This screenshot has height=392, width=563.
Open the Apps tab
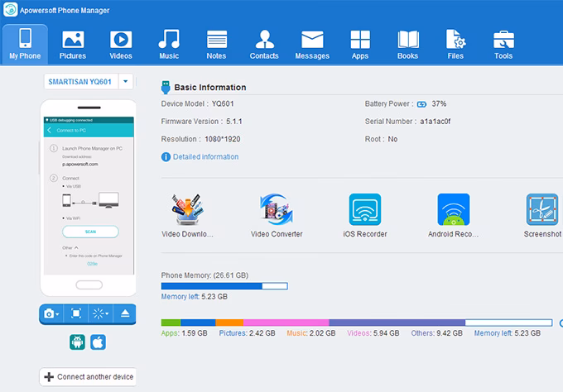[360, 44]
